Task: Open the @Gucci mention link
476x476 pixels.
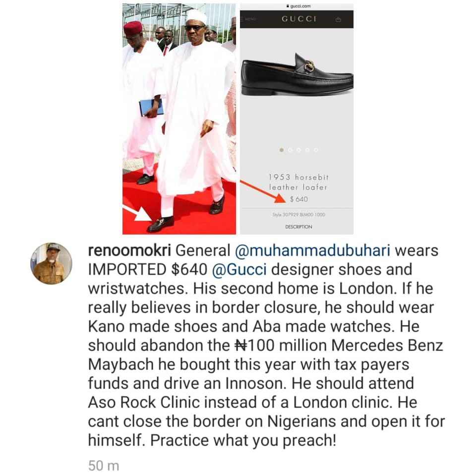Action: click(x=239, y=270)
